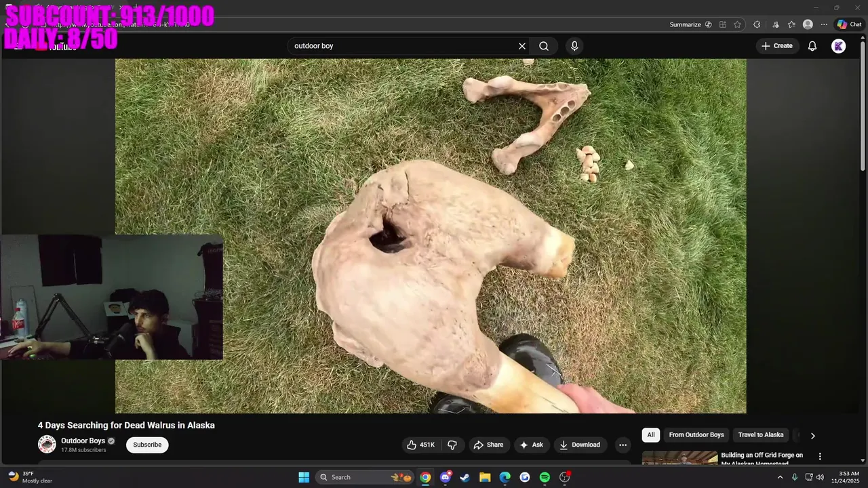Start voice search with the microphone icon

point(574,46)
